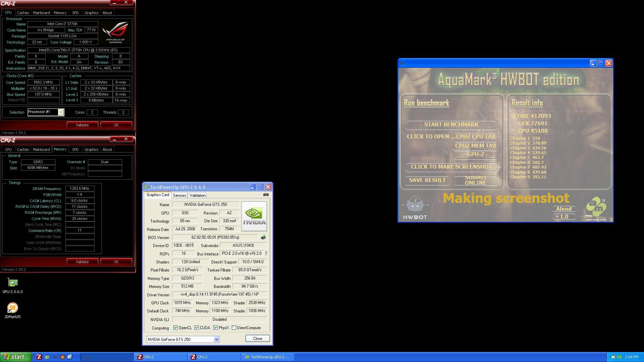Click Close button in GPU-Z
644x362 pixels.
(258, 339)
